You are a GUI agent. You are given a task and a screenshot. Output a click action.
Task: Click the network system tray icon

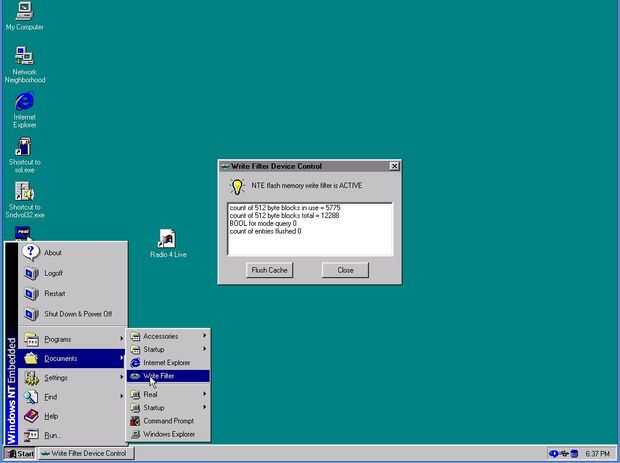click(x=564, y=454)
